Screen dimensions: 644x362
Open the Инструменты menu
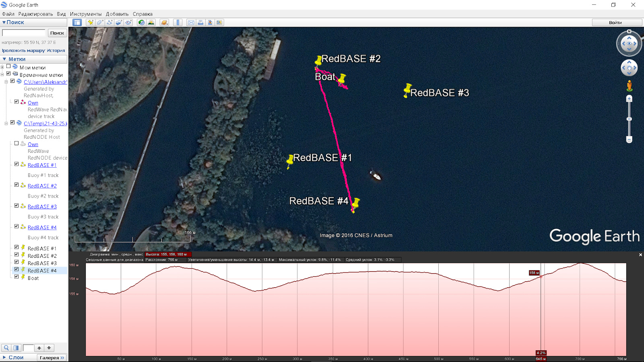pyautogui.click(x=86, y=14)
